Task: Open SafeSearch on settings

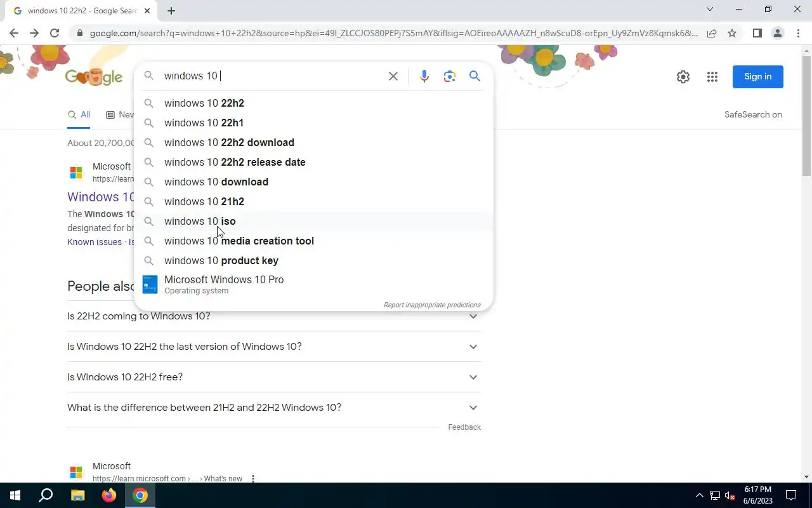Action: pyautogui.click(x=753, y=115)
